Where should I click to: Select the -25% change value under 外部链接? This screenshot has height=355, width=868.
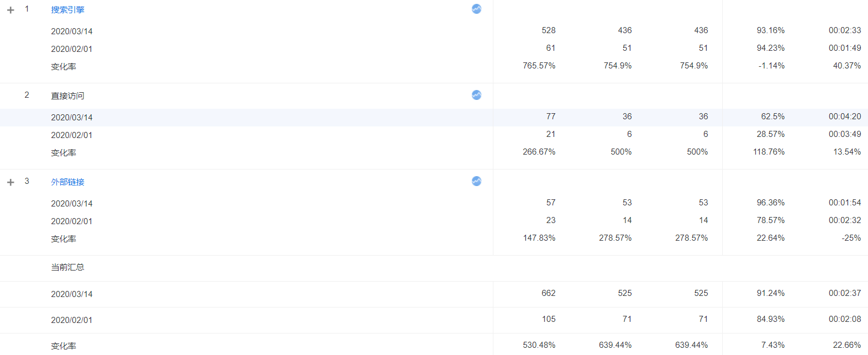(851, 238)
